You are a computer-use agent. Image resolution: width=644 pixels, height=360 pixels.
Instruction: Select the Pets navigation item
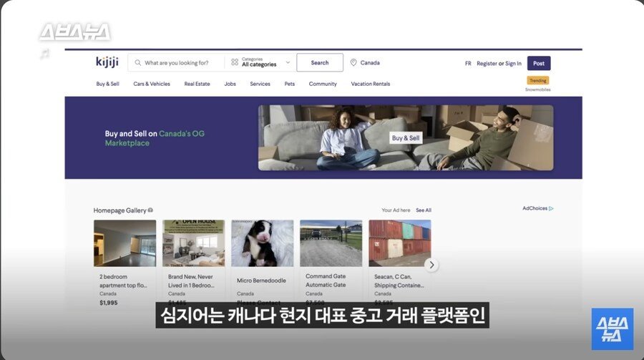(x=290, y=84)
